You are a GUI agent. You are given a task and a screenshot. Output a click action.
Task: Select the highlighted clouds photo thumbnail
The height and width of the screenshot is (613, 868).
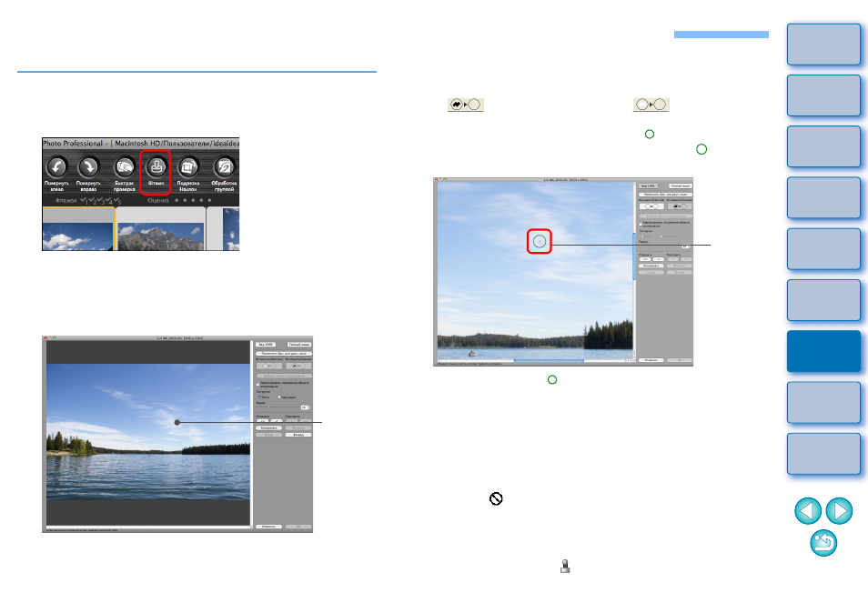(78, 236)
